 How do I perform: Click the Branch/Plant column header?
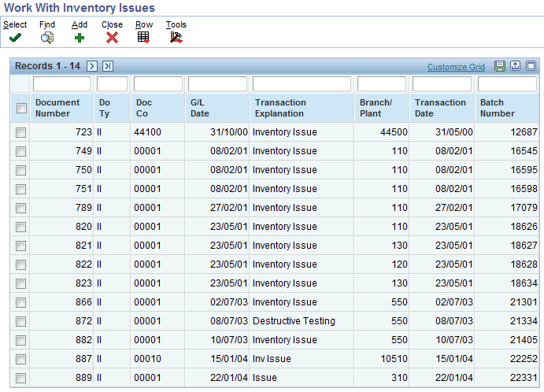381,108
